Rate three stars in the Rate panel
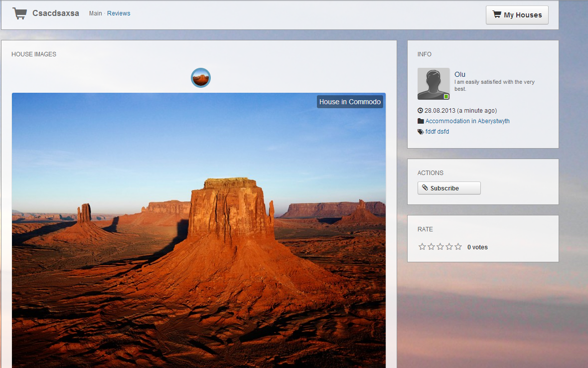Viewport: 588px width, 368px height. (x=440, y=246)
